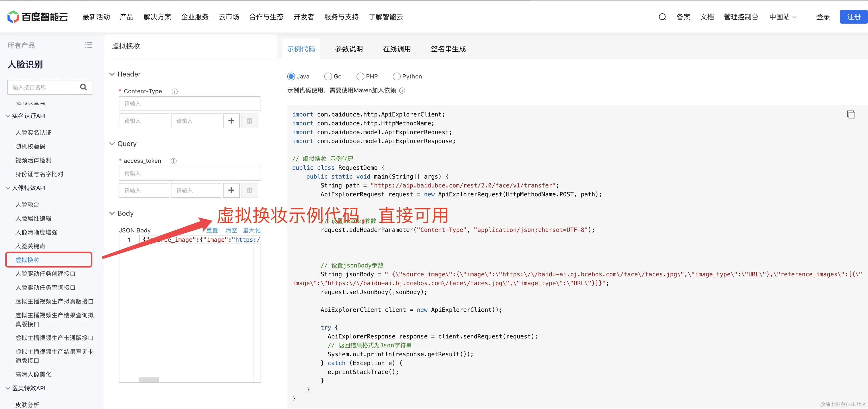Delete the Query parameter row
The image size is (868, 409).
coord(249,190)
